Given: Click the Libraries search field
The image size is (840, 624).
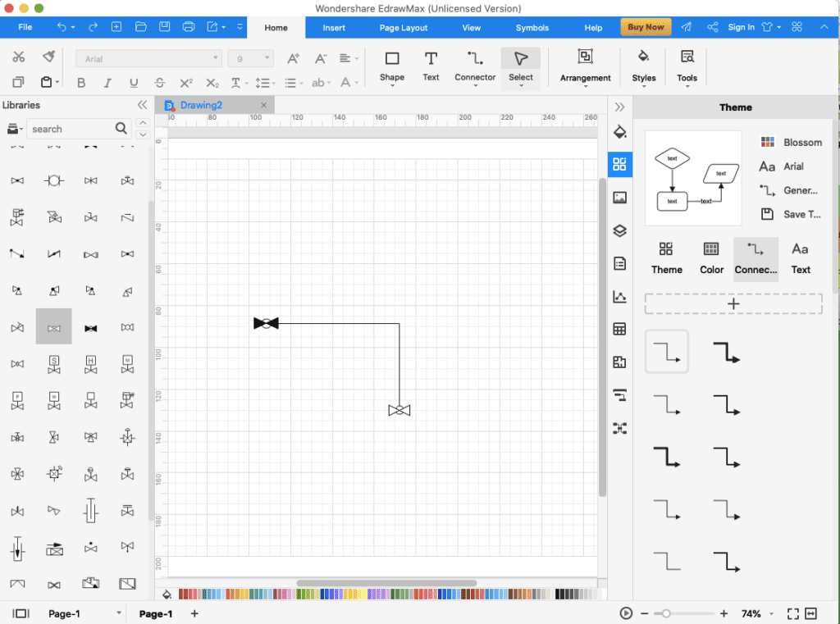Looking at the screenshot, I should [71, 129].
